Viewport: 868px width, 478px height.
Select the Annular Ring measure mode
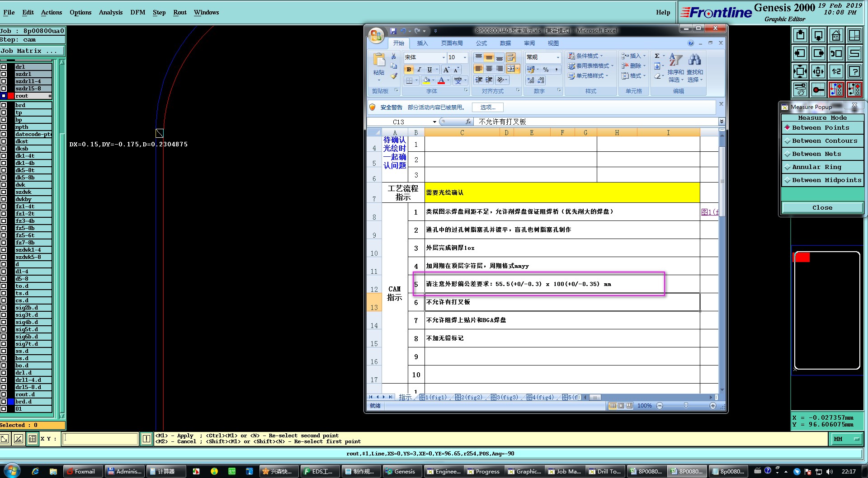[822, 167]
